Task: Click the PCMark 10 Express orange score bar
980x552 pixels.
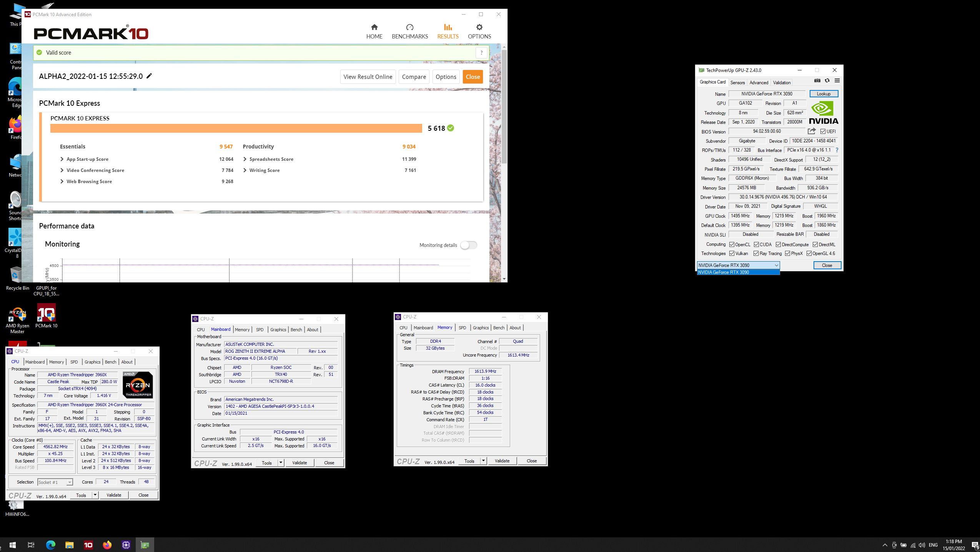Action: (236, 128)
